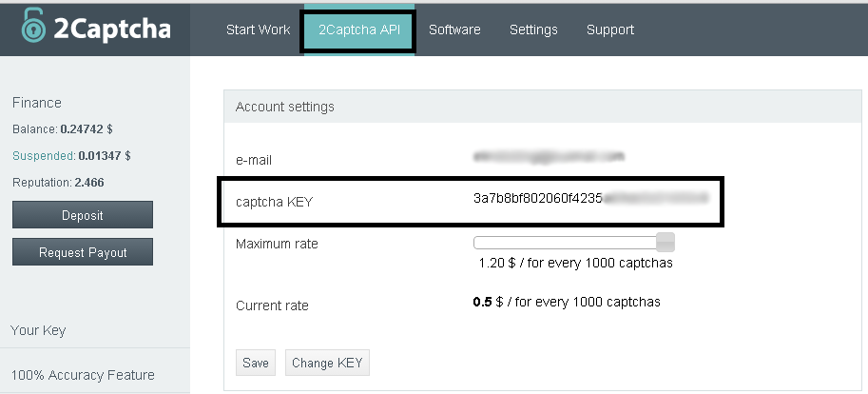Open the Support page
This screenshot has height=394, width=868.
610,30
